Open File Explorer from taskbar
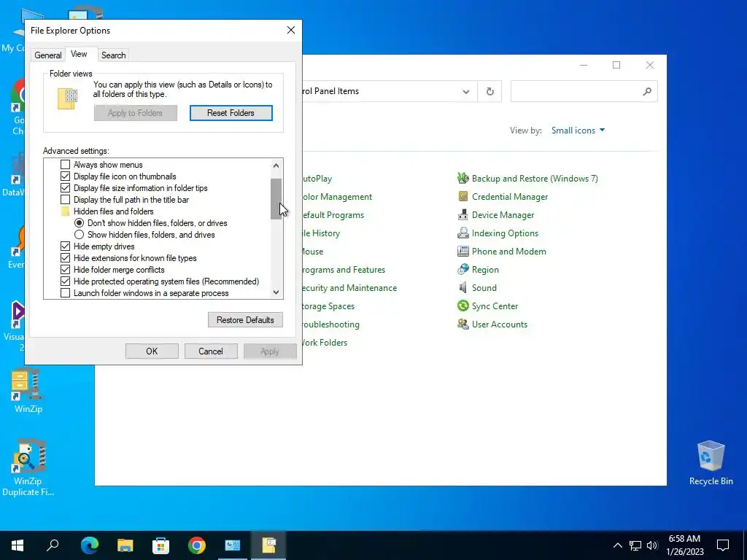 click(125, 545)
